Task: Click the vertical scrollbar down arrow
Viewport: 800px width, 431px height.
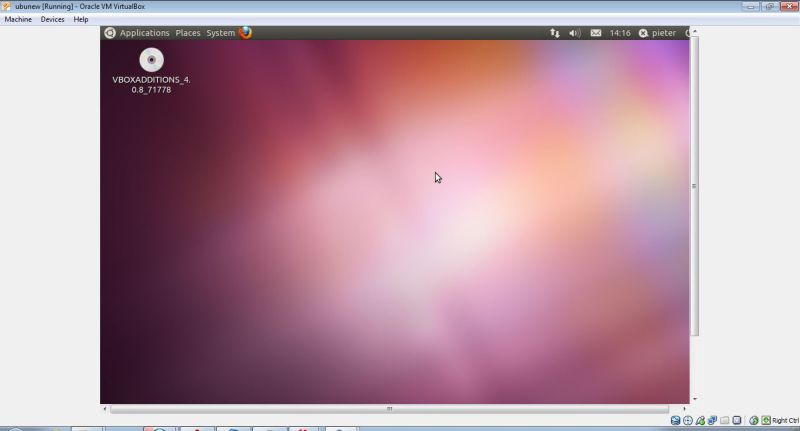Action: click(694, 399)
